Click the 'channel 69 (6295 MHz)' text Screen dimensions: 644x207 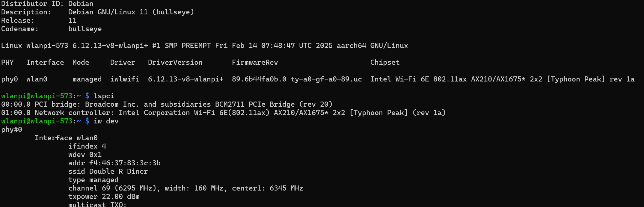pyautogui.click(x=112, y=188)
